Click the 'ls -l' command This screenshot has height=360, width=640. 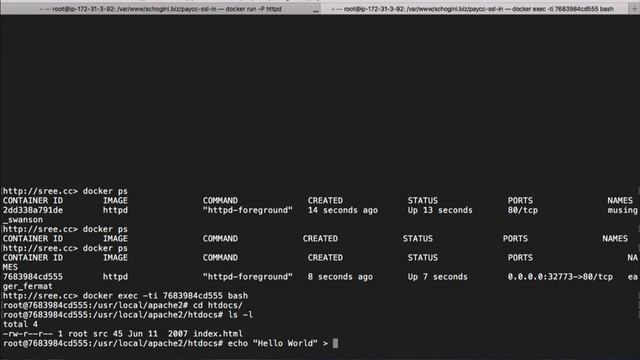(240, 315)
